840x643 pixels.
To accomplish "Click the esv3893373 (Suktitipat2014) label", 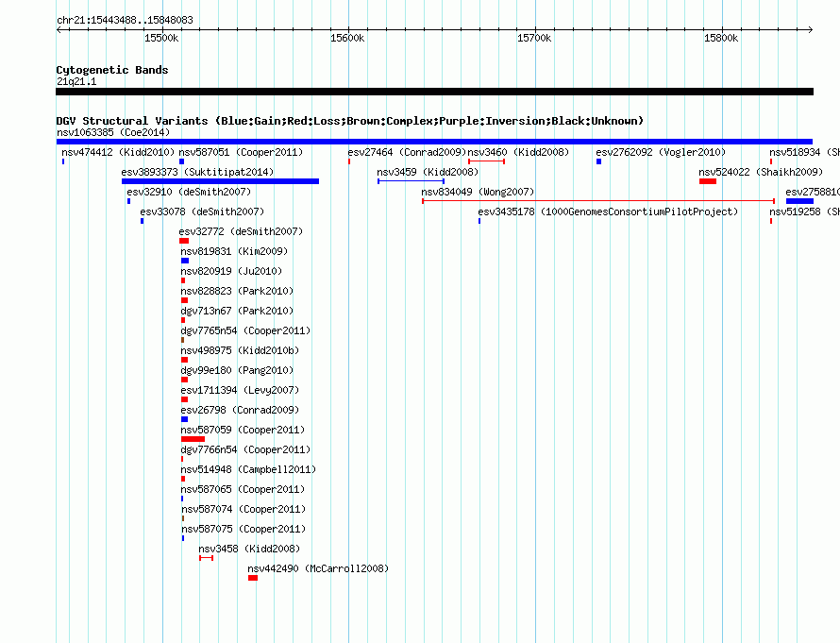I will tap(197, 172).
